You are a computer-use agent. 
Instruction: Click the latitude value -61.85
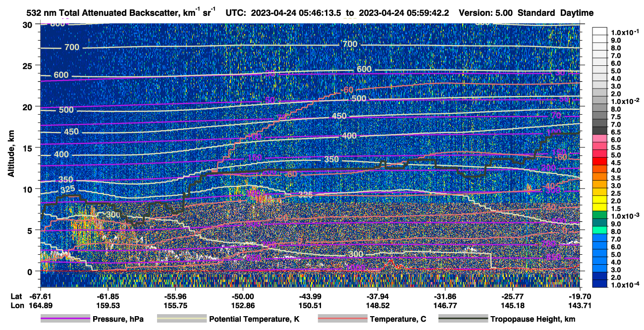(107, 296)
